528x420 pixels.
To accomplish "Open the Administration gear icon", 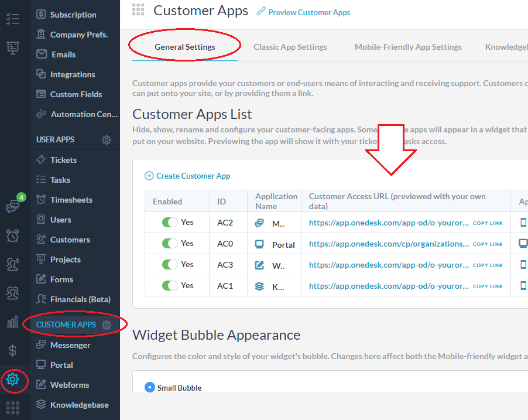I will [x=12, y=380].
